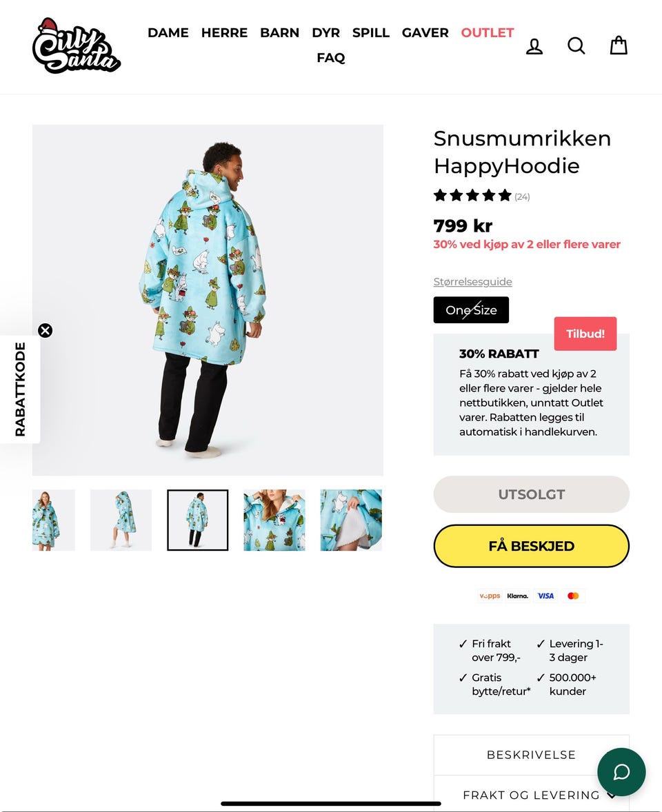The height and width of the screenshot is (812, 662).
Task: Go to the Outlet menu item
Action: click(488, 32)
